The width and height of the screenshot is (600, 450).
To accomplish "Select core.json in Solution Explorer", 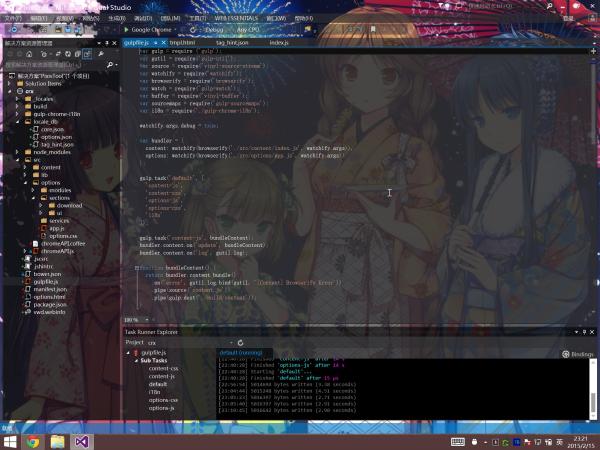I will (52, 129).
